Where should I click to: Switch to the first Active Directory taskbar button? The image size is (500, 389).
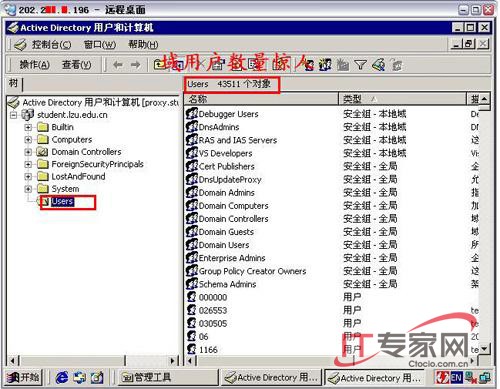(x=271, y=377)
